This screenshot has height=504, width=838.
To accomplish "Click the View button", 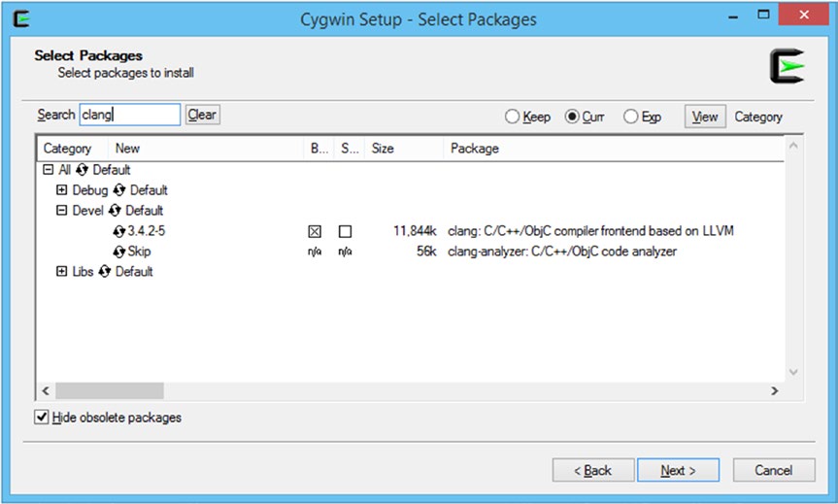I will coord(705,117).
